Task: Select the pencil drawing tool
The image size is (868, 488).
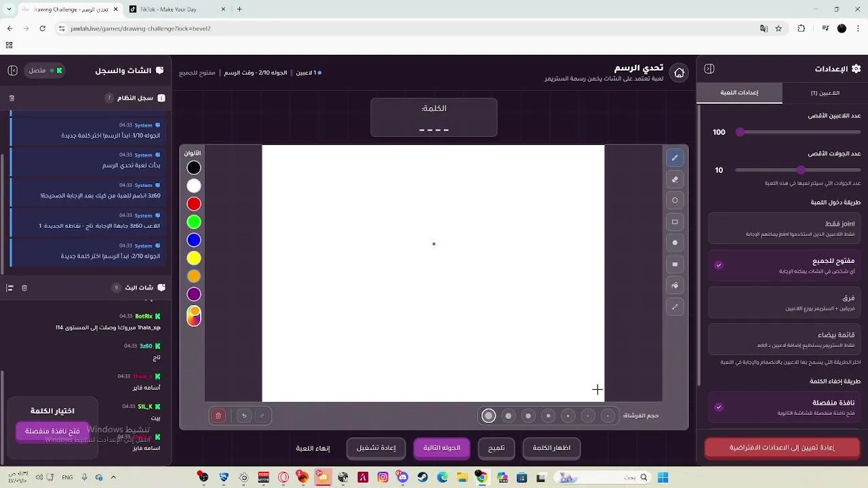Action: point(675,158)
